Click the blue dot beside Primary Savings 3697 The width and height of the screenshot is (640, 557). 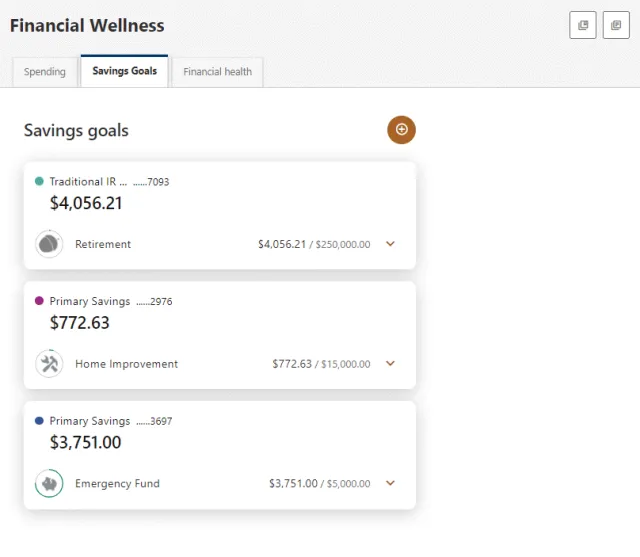click(39, 420)
